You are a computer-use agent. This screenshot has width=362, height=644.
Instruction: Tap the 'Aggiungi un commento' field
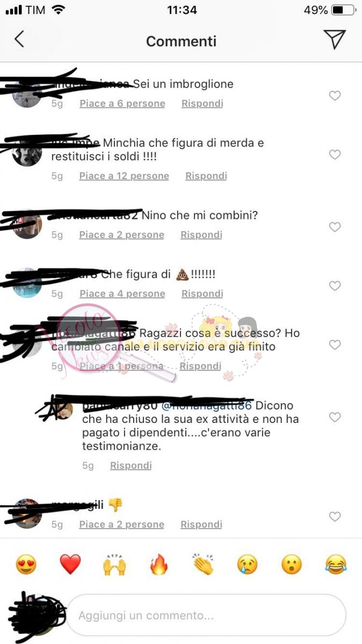pos(206,615)
